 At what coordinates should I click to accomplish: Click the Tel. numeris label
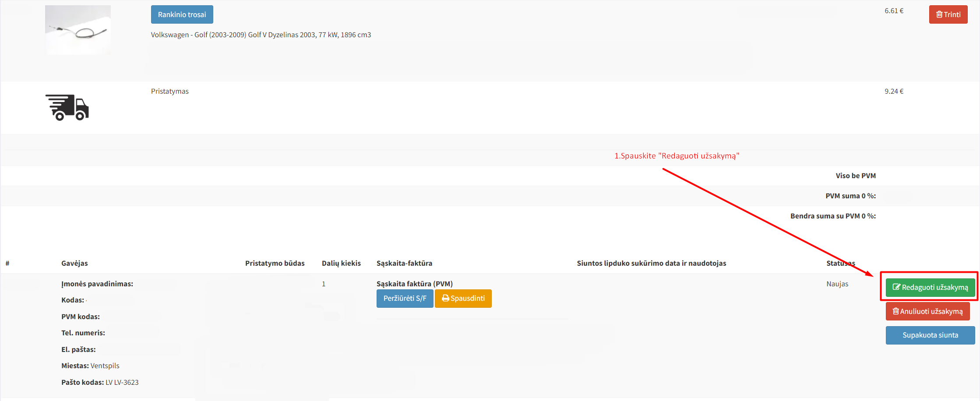click(83, 333)
